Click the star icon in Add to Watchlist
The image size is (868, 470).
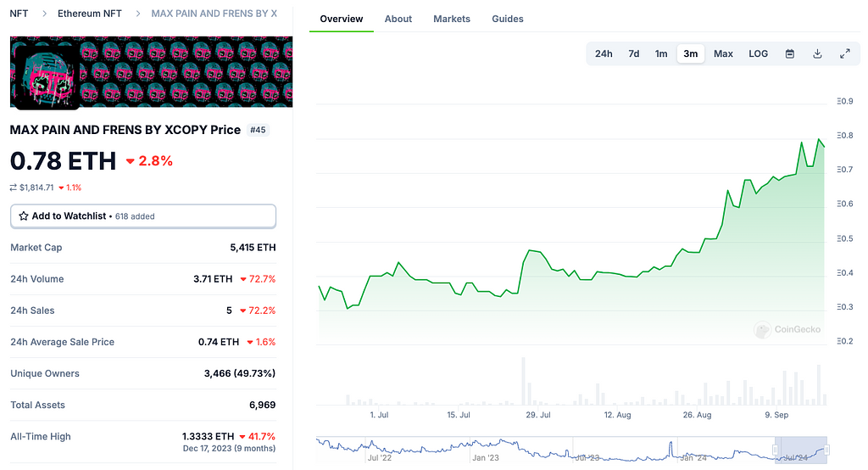tap(24, 216)
